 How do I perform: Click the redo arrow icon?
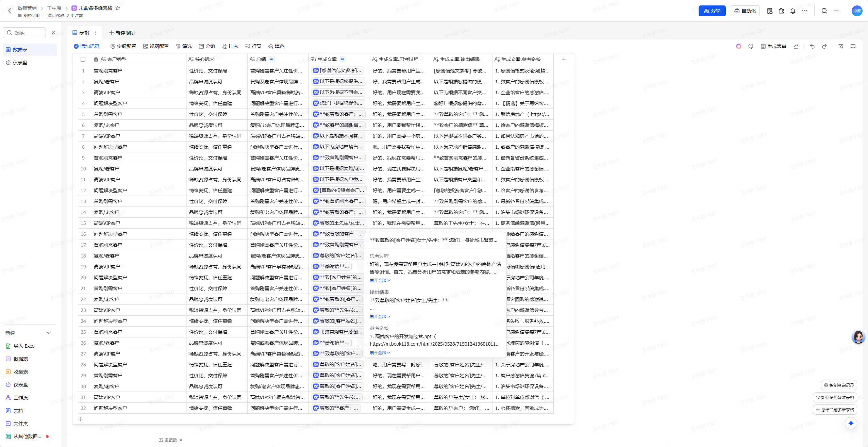tap(824, 46)
